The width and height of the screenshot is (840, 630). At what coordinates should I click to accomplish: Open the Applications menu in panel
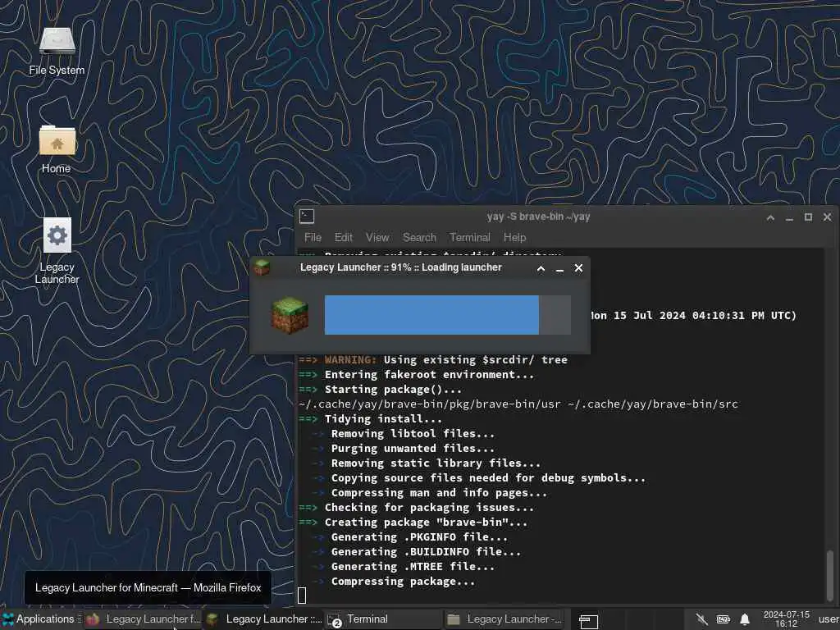(x=39, y=619)
